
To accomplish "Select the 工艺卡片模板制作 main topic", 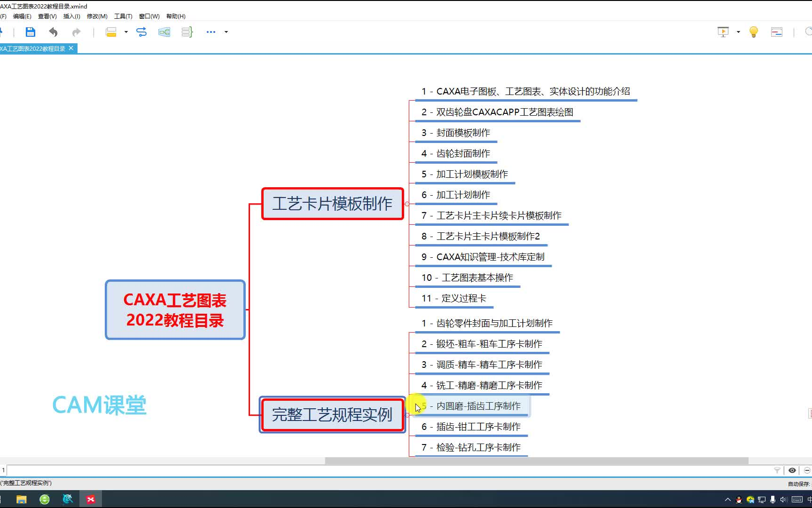I will [333, 204].
